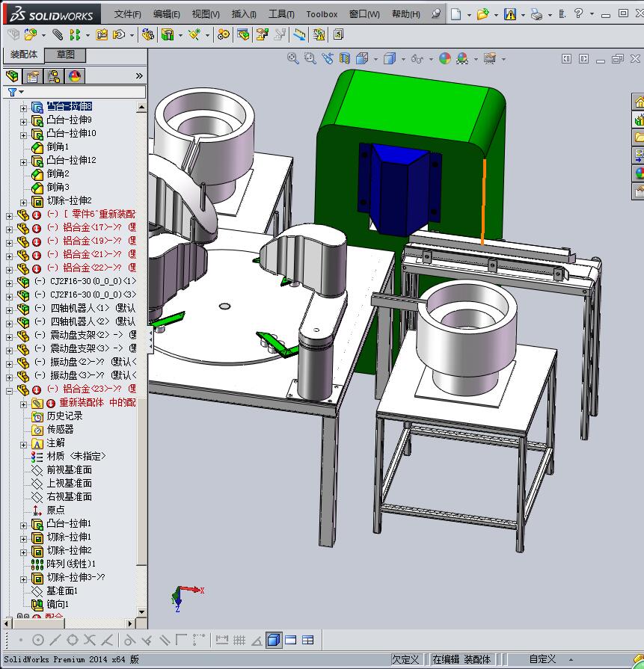Open the New document dropdown arrow
This screenshot has width=644, height=669.
[x=469, y=15]
